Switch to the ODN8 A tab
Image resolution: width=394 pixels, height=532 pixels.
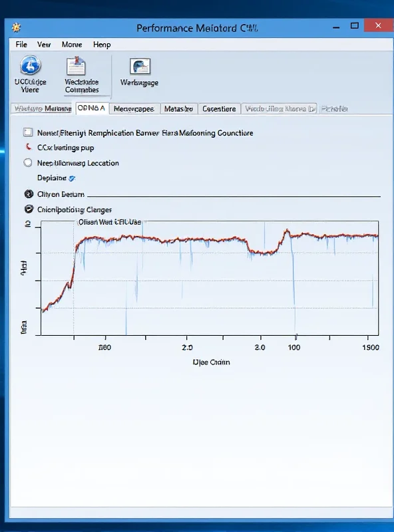coord(91,108)
